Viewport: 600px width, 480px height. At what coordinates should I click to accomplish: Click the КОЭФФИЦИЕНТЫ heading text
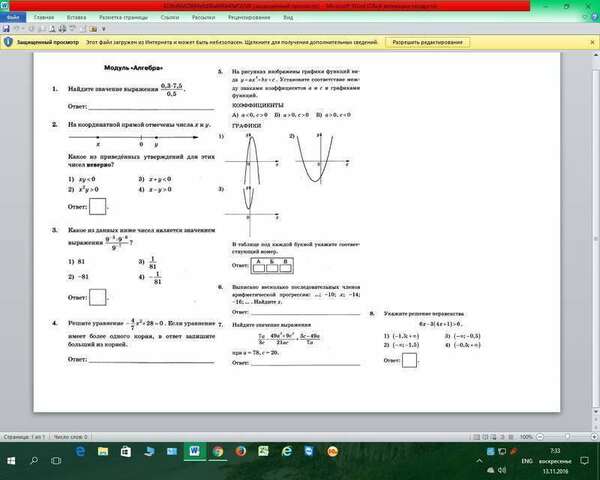258,105
